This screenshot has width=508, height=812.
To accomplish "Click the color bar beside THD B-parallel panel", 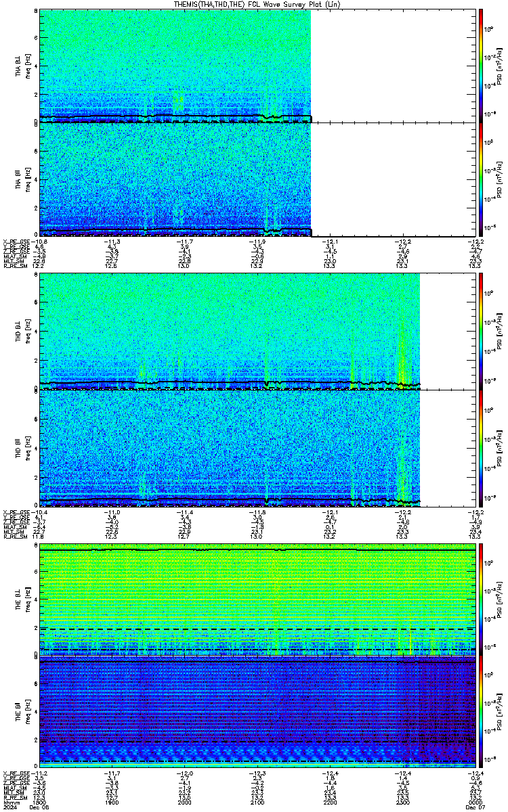I will [482, 448].
